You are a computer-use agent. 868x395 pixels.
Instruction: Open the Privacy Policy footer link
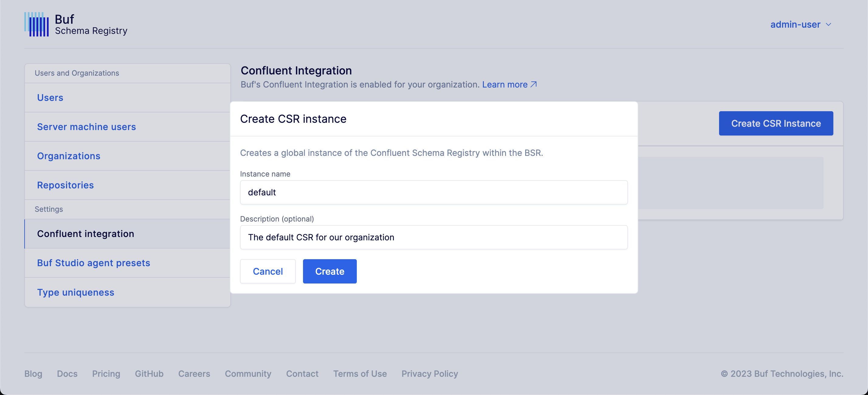coord(430,373)
